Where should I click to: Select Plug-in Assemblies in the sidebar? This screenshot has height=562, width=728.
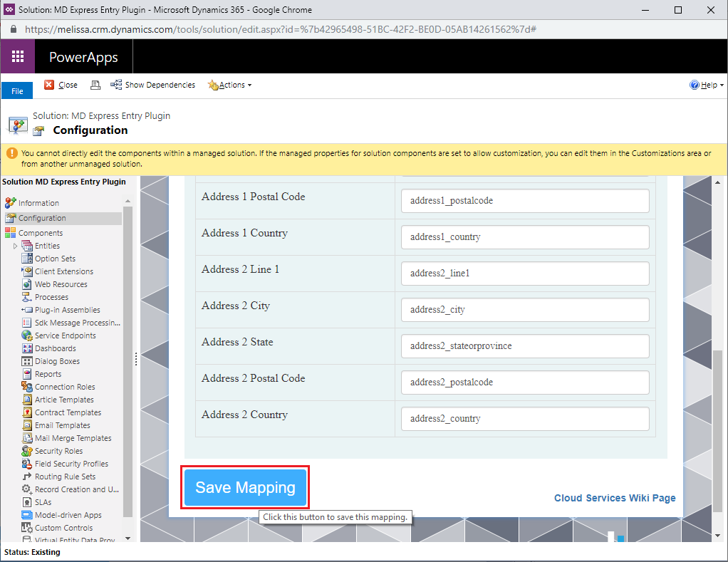point(67,310)
